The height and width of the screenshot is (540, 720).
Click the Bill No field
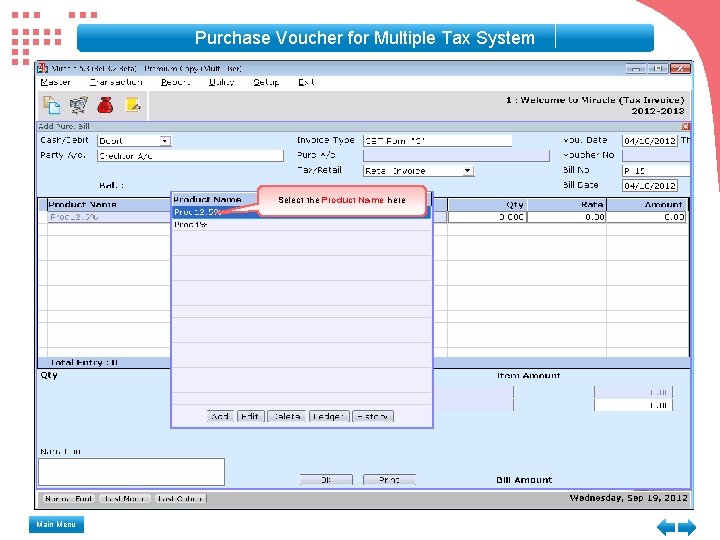point(656,171)
